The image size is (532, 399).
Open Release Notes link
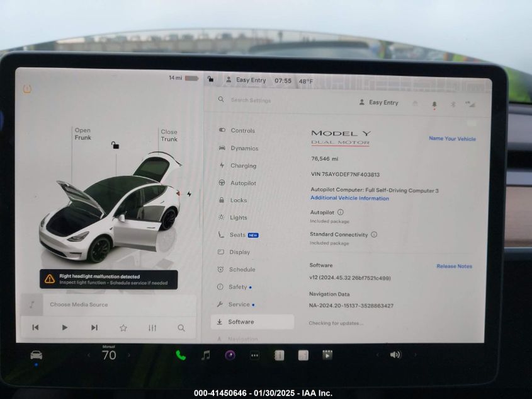[454, 266]
